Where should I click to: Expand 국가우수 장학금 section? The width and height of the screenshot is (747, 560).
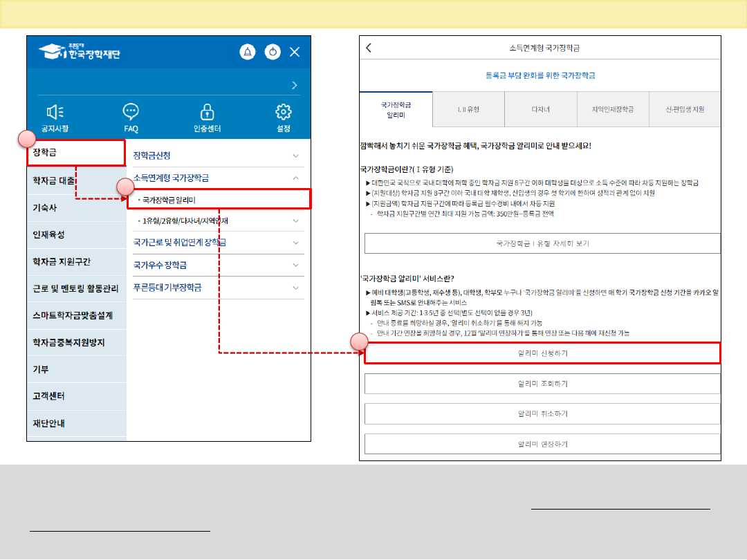pos(296,265)
